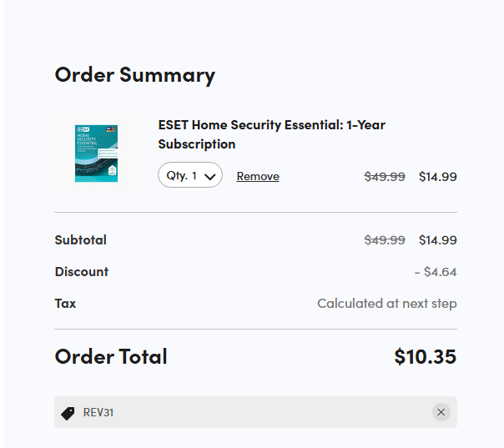The height and width of the screenshot is (448, 504).
Task: Click the Subtotal label
Action: point(81,240)
